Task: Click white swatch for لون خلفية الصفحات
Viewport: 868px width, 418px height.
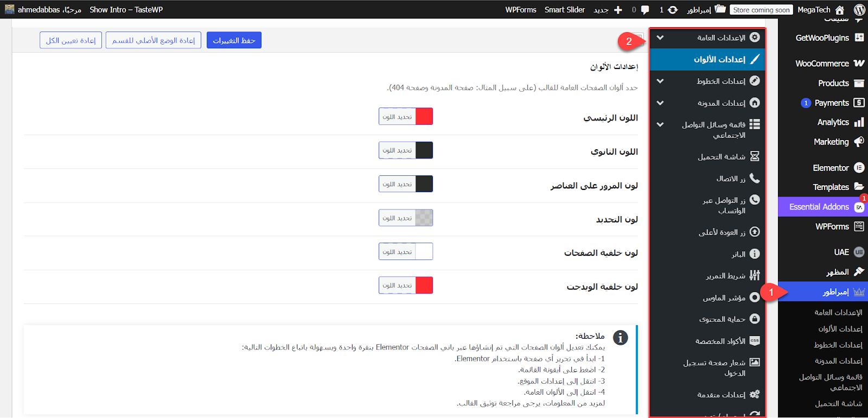Action: pyautogui.click(x=424, y=251)
